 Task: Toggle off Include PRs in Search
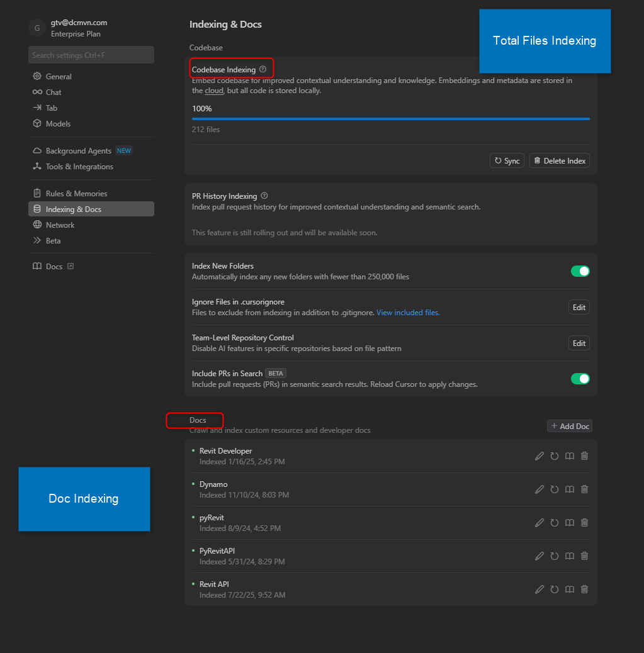tap(580, 379)
